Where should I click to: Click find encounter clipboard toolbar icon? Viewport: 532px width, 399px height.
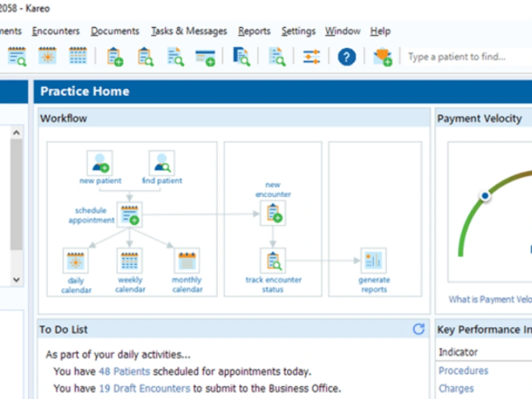point(146,56)
